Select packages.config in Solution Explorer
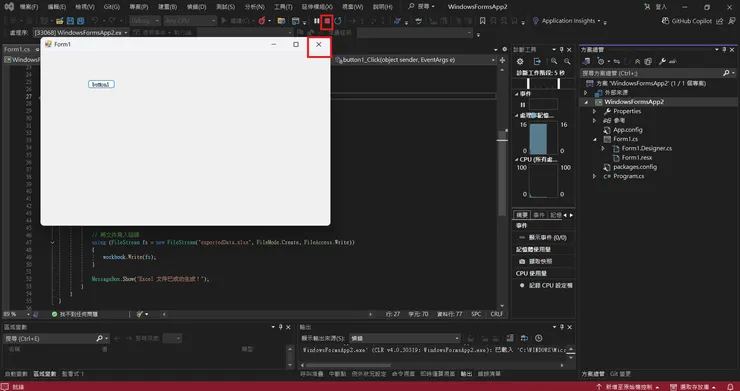The width and height of the screenshot is (740, 391). tap(635, 167)
